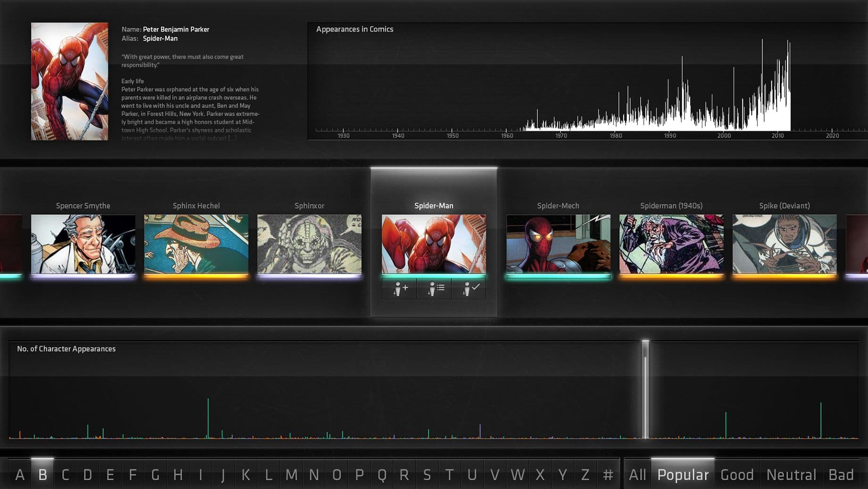This screenshot has width=868, height=489.
Task: Select the Spider-Mech character thumbnail
Action: pyautogui.click(x=558, y=244)
